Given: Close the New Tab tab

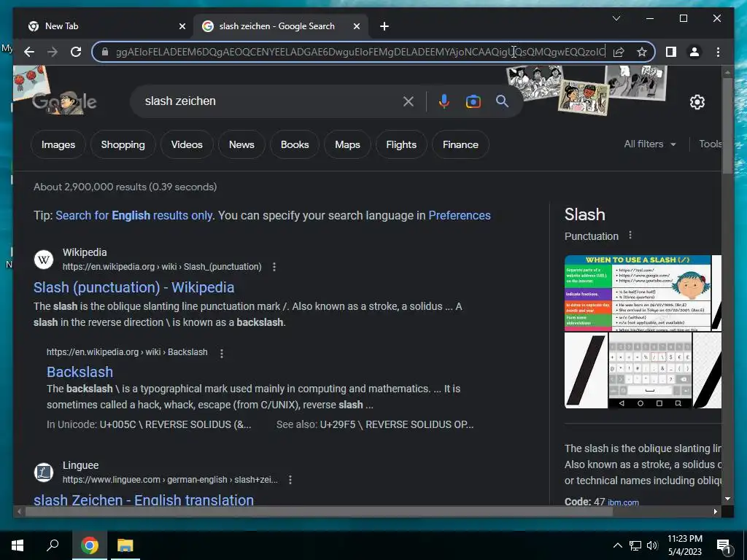Looking at the screenshot, I should pyautogui.click(x=182, y=27).
